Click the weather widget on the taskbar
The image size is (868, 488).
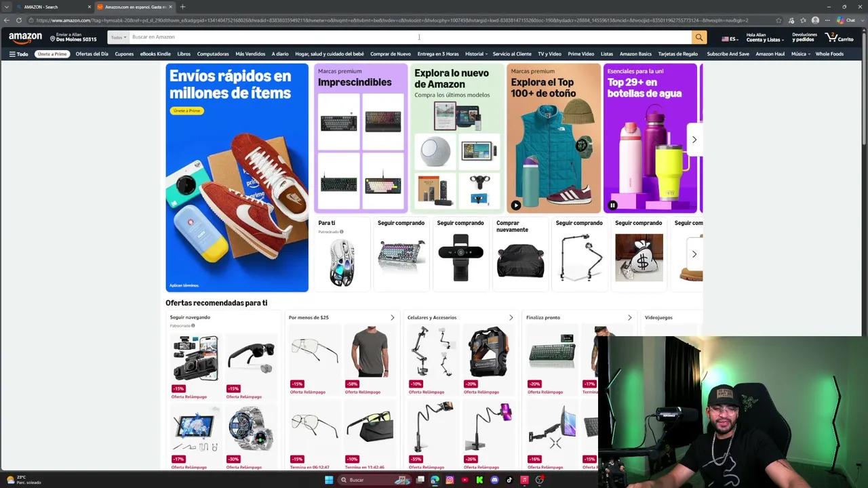click(x=24, y=480)
